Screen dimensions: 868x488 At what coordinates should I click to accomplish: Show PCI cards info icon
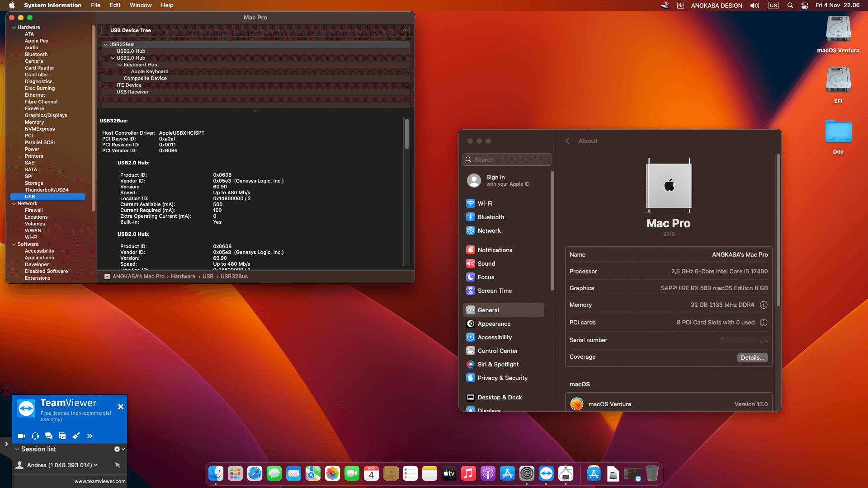coord(764,323)
